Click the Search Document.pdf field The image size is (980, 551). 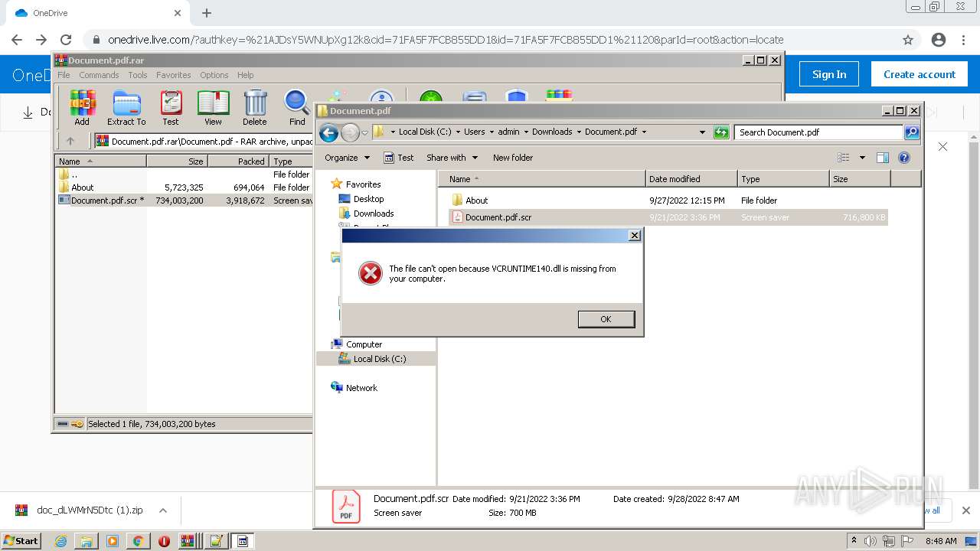818,132
